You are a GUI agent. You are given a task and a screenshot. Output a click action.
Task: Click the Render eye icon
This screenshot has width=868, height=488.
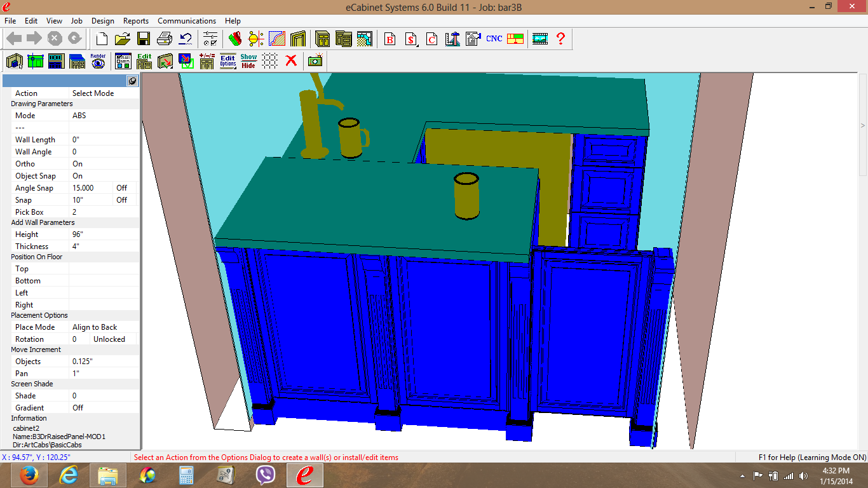98,61
